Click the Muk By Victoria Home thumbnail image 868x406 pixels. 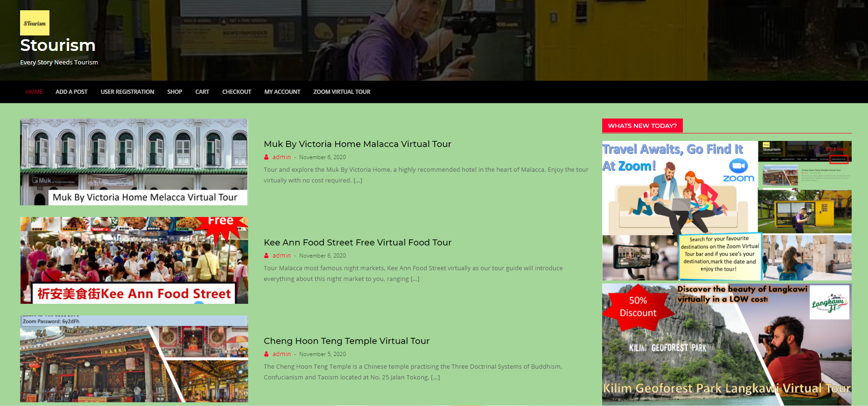[134, 162]
